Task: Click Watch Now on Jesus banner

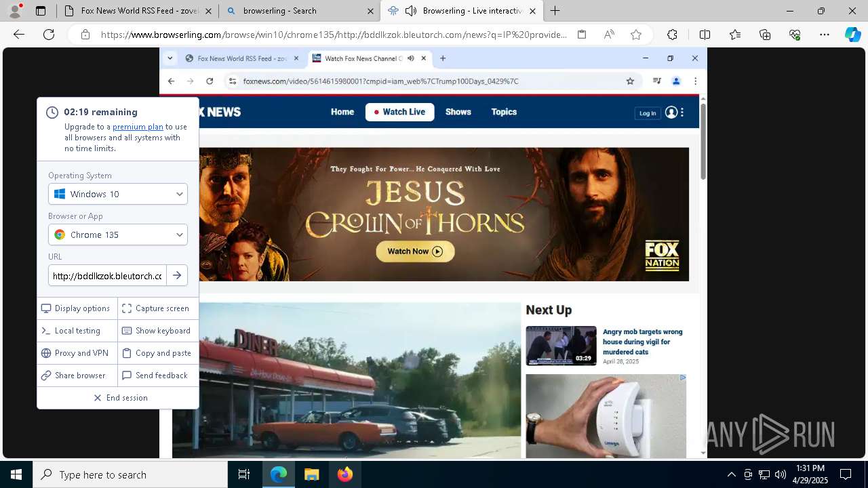Action: pyautogui.click(x=415, y=251)
